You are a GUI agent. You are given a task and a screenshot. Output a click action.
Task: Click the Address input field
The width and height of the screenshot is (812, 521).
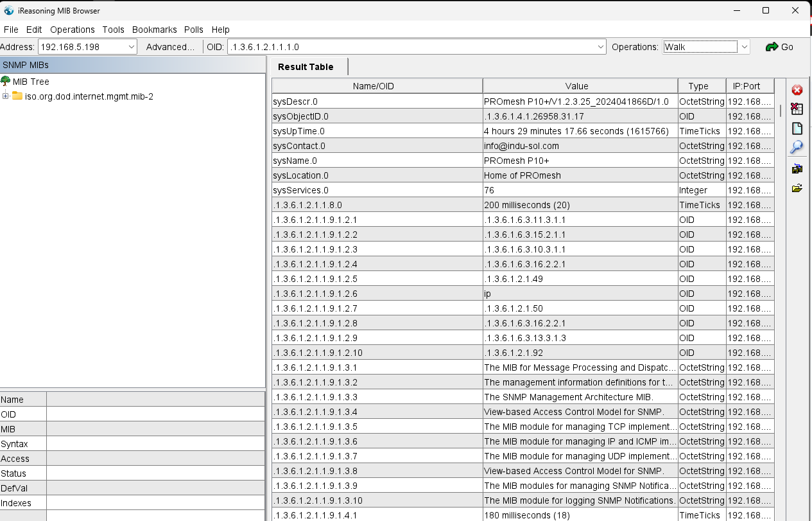coord(82,47)
